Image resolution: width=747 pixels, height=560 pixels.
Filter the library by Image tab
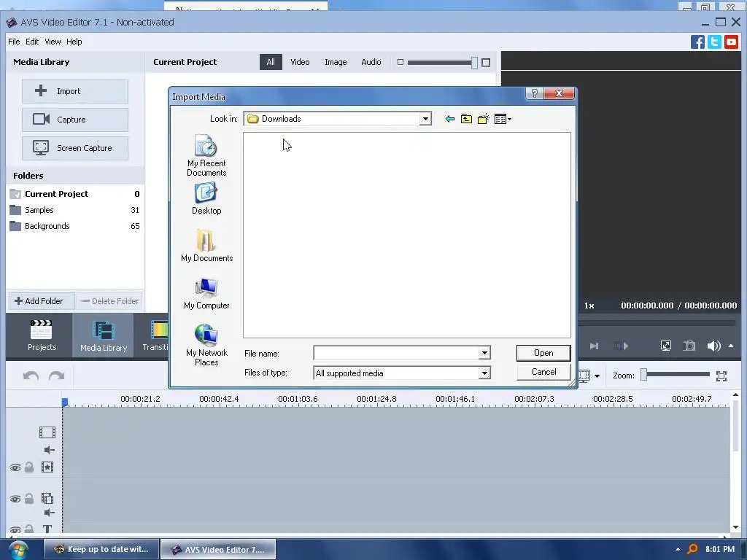click(x=336, y=62)
